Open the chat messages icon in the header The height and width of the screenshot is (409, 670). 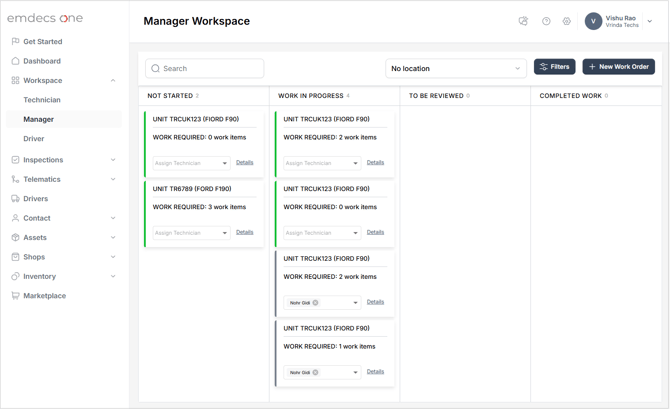(523, 21)
